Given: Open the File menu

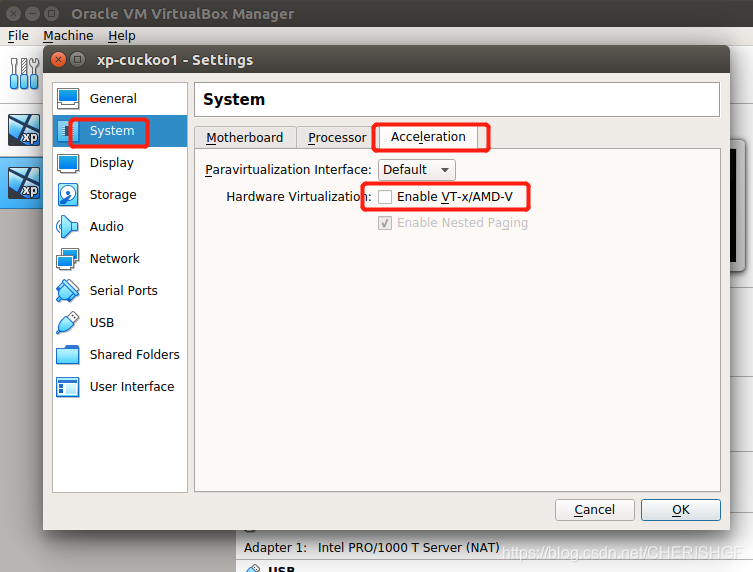Looking at the screenshot, I should coord(18,36).
